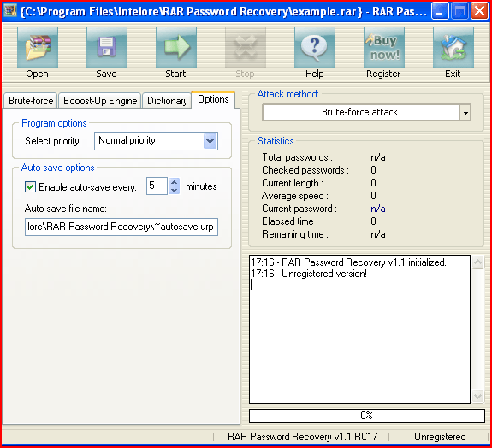Click the 'Auto-save options' group label

click(57, 168)
